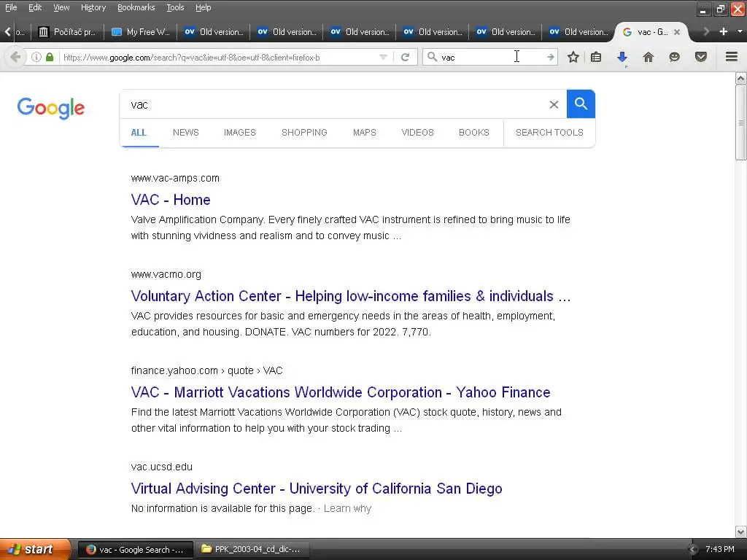This screenshot has width=747, height=560.
Task: Select the NEWS search category
Action: pyautogui.click(x=186, y=133)
